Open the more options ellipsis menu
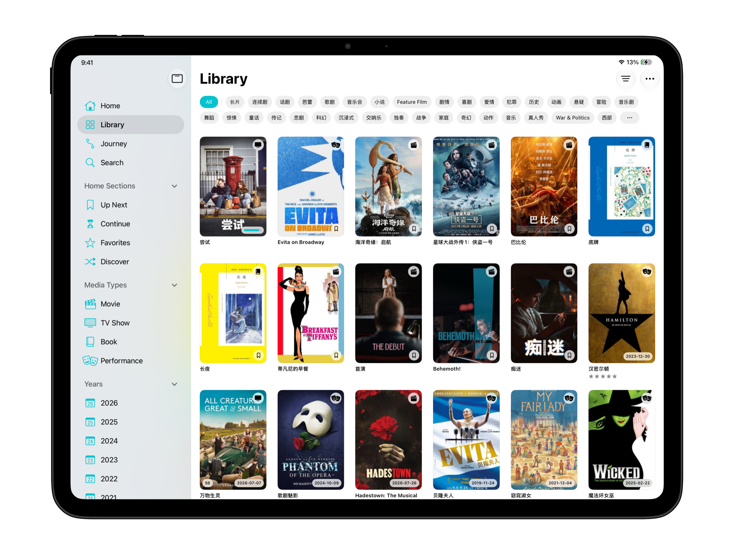The height and width of the screenshot is (560, 733). pyautogui.click(x=650, y=79)
